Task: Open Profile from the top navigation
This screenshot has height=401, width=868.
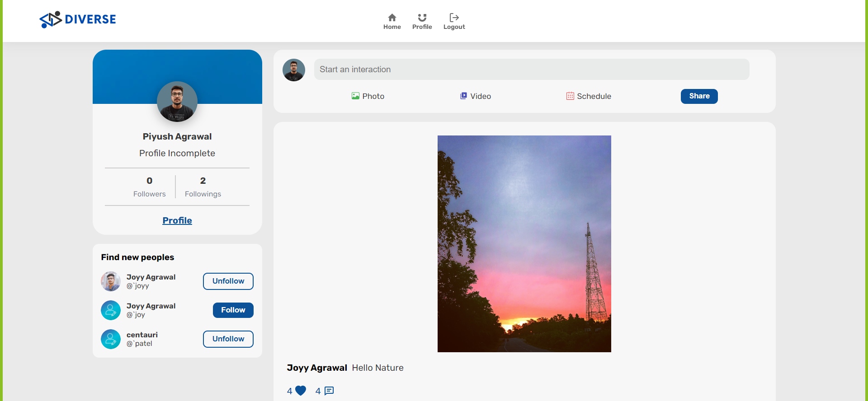Action: (x=422, y=21)
